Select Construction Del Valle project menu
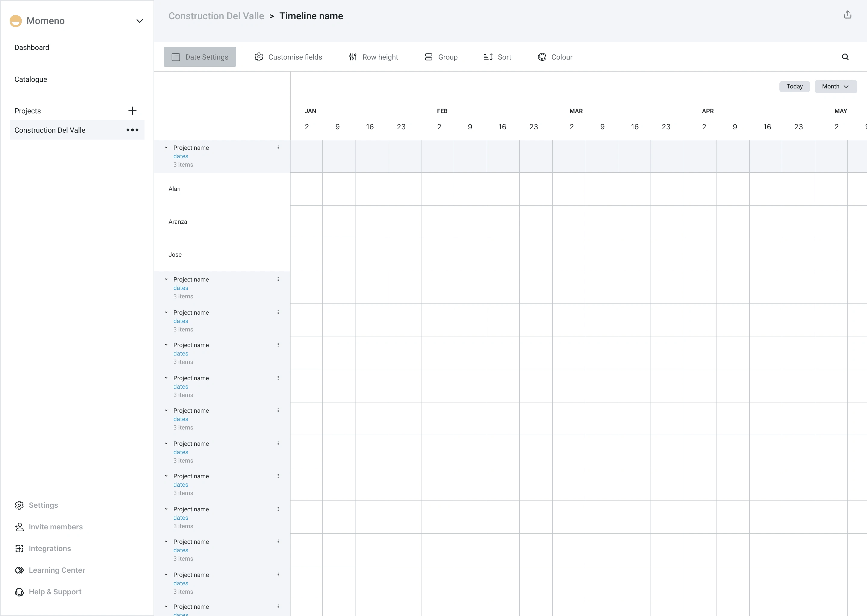Image resolution: width=867 pixels, height=616 pixels. click(x=133, y=130)
